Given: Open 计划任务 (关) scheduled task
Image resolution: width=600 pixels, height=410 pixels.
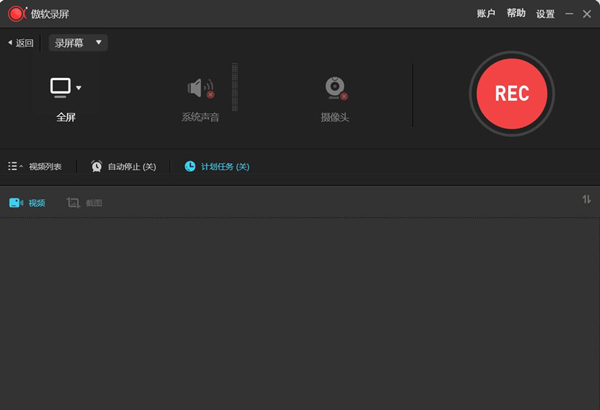Looking at the screenshot, I should (225, 167).
